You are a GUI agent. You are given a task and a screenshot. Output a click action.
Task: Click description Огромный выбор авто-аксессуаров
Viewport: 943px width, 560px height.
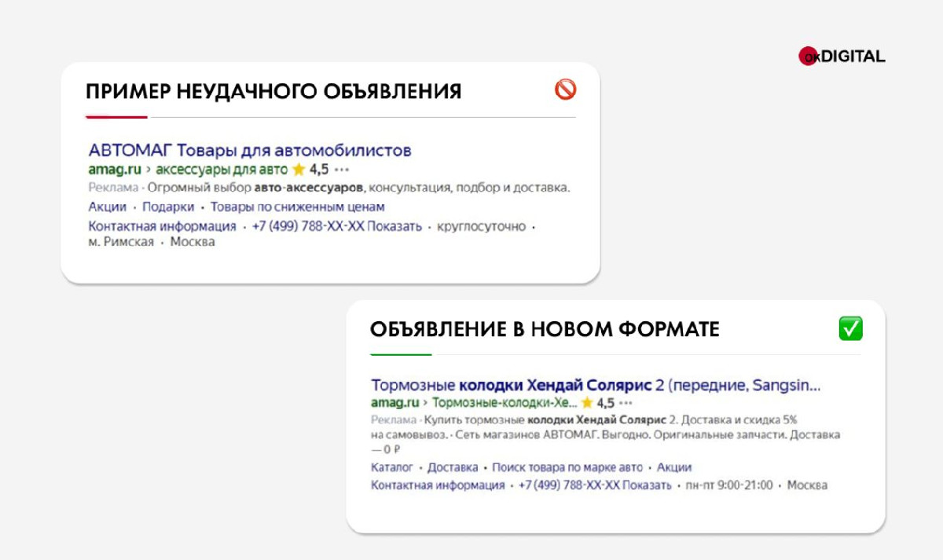coord(358,188)
